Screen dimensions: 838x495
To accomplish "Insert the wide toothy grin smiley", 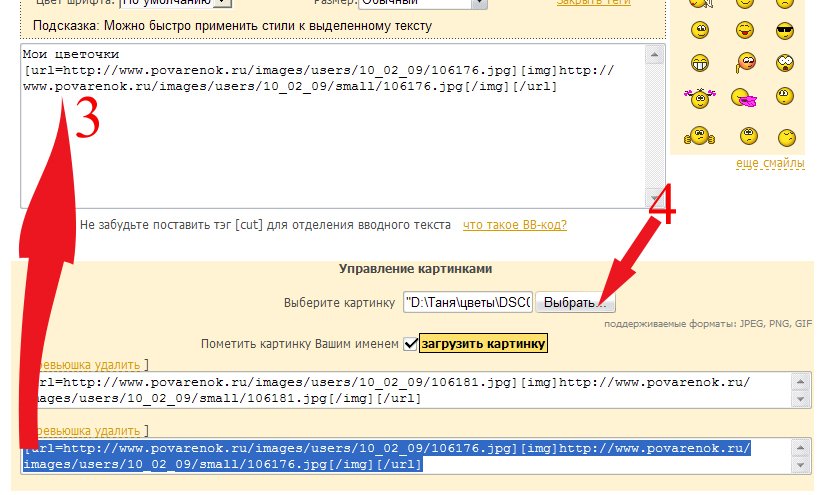I will (x=700, y=63).
